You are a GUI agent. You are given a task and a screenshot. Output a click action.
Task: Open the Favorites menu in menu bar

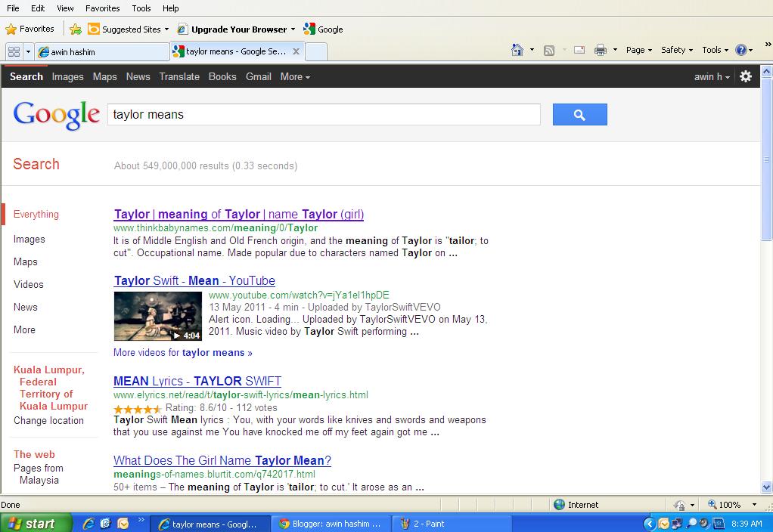(103, 8)
